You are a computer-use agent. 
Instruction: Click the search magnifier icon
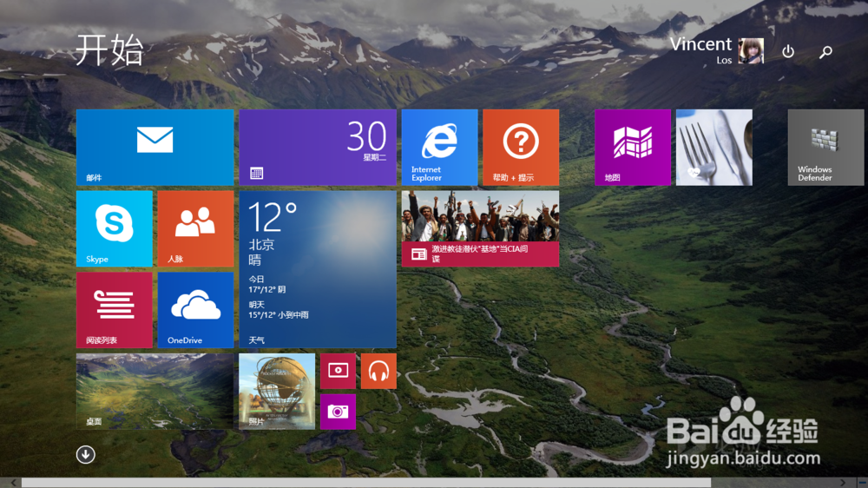(826, 51)
